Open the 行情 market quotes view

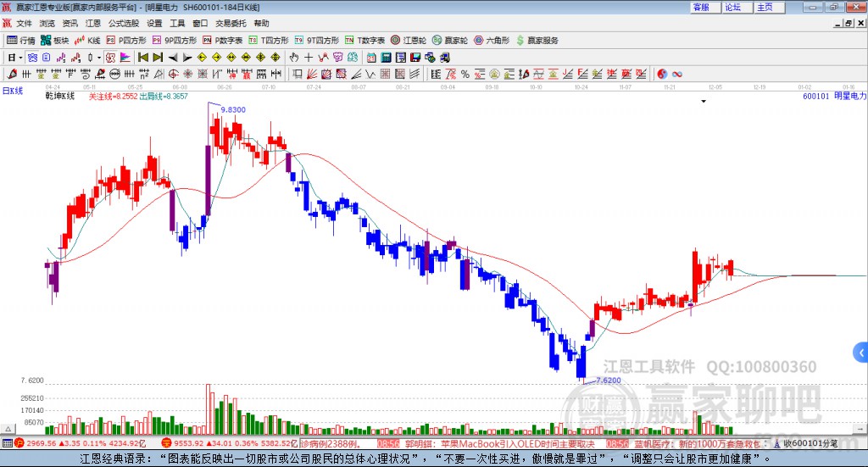(x=20, y=41)
